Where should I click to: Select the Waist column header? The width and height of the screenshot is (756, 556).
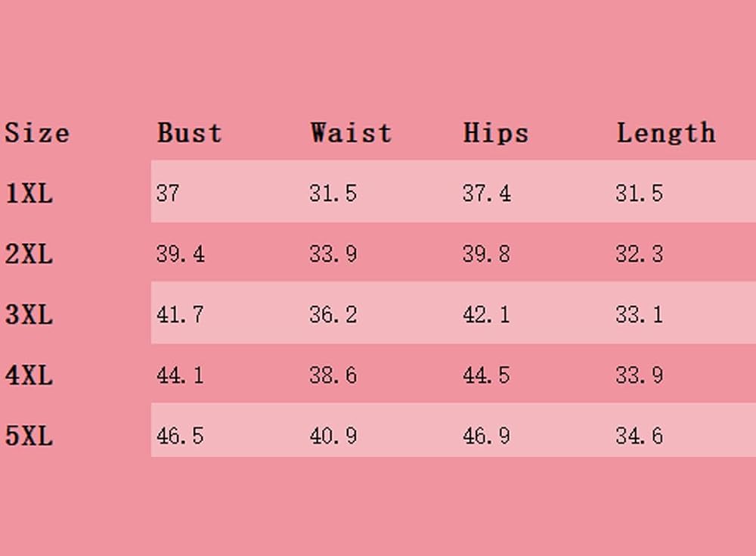(x=351, y=132)
